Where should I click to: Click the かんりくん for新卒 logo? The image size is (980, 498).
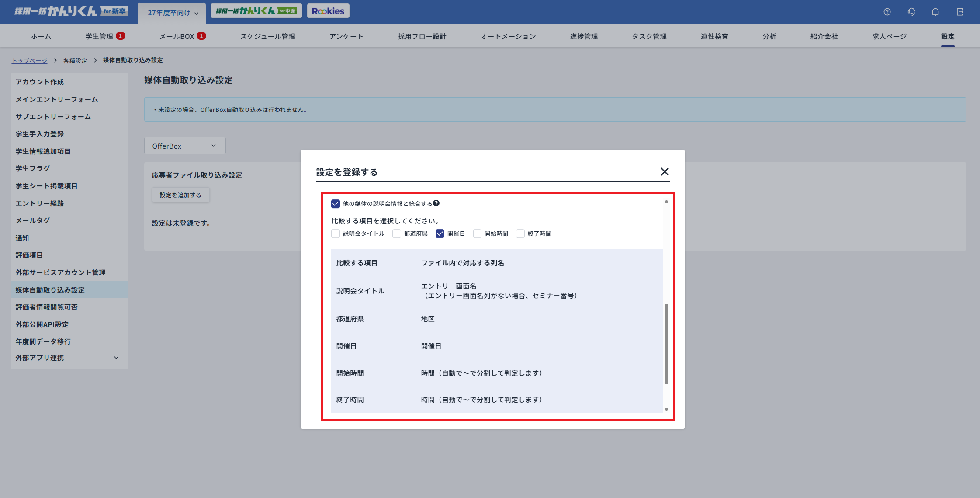tap(71, 11)
